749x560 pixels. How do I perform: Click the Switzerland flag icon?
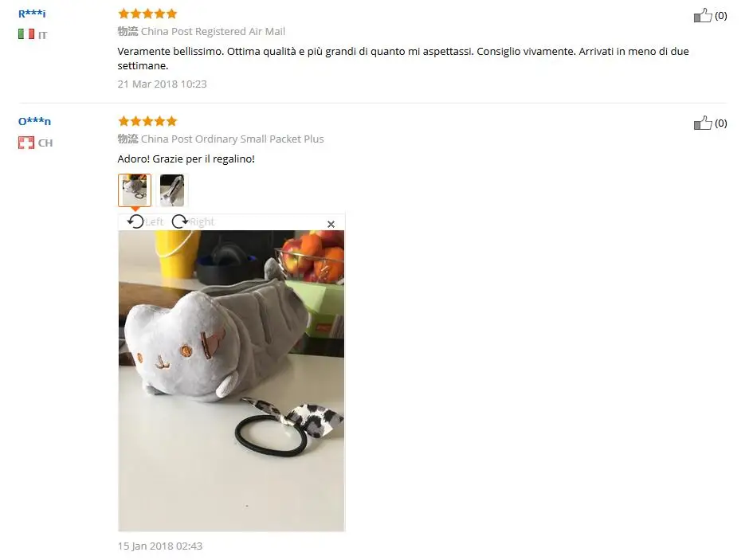26,143
